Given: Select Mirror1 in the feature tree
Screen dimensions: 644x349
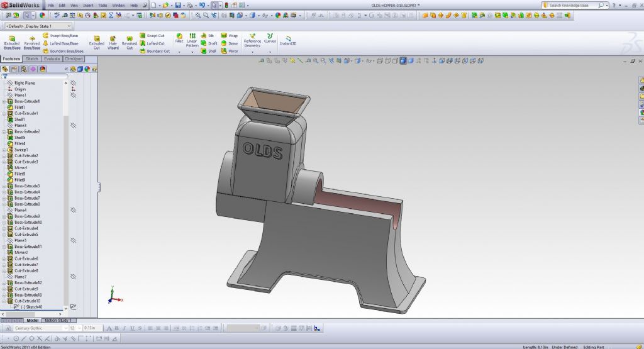Looking at the screenshot, I should 21,168.
